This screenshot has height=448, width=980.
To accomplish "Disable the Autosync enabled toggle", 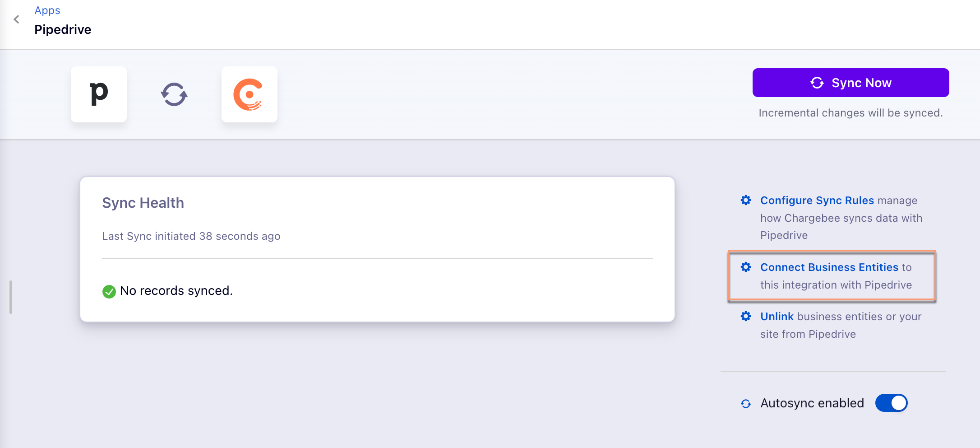I will click(891, 403).
